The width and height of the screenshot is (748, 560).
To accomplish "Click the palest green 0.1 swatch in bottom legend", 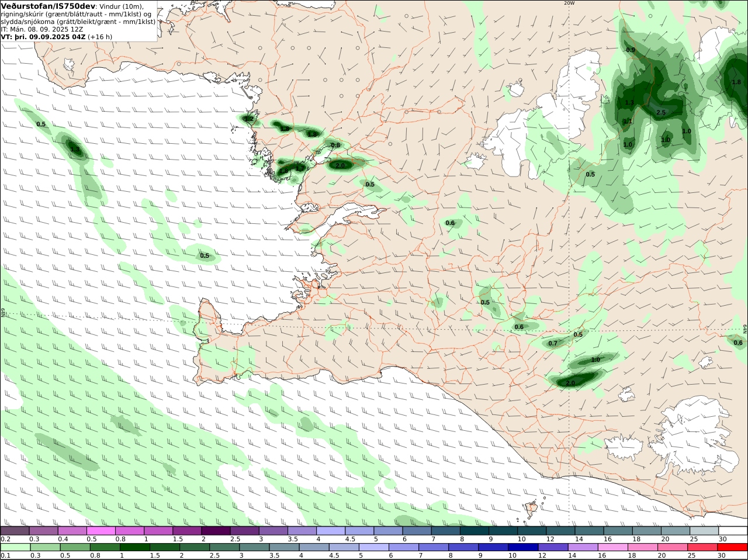I will [x=15, y=547].
